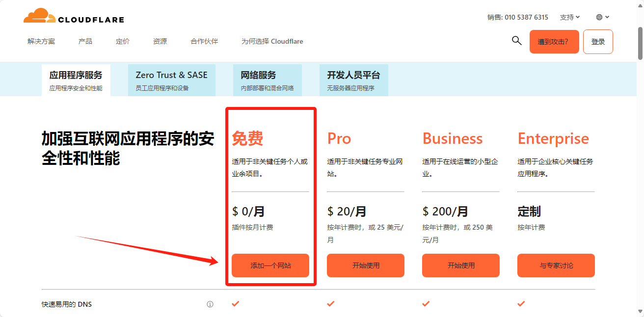Switch to the Zero Trust & SASE tab
The height and width of the screenshot is (317, 644).
point(171,80)
